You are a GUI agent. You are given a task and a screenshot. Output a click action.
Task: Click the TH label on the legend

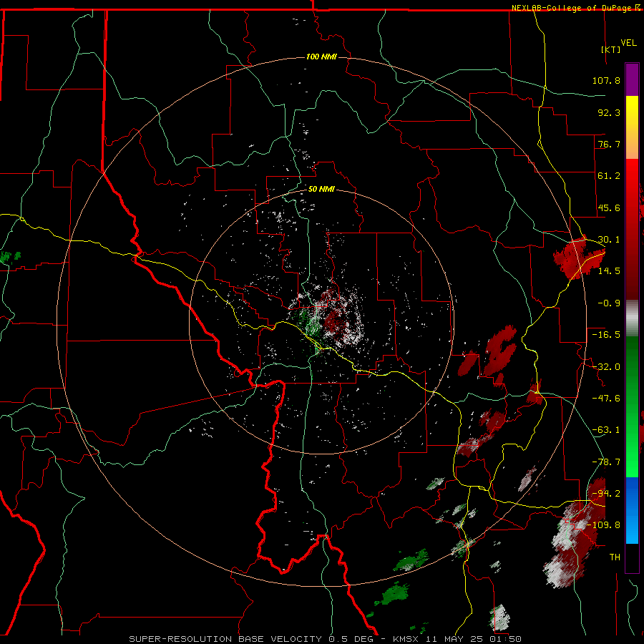[615, 557]
